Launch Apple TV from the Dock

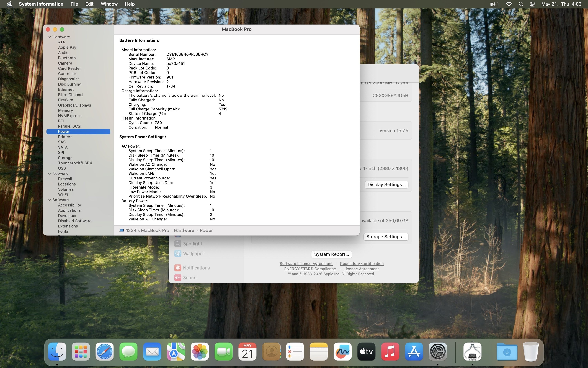[x=366, y=352]
